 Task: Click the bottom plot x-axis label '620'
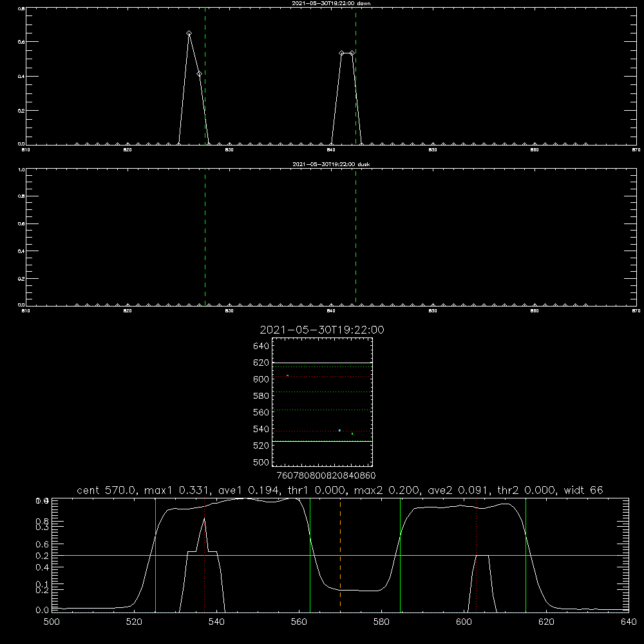coord(546,622)
